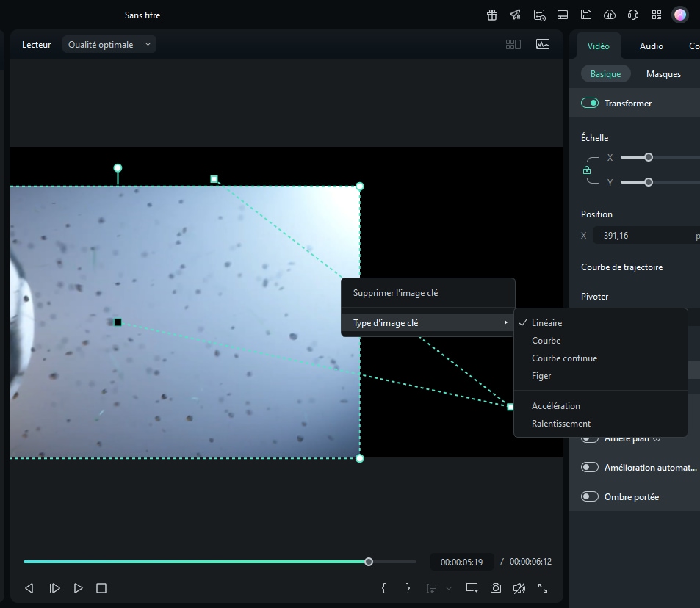700x608 pixels.
Task: Open the headset support icon
Action: [x=633, y=15]
